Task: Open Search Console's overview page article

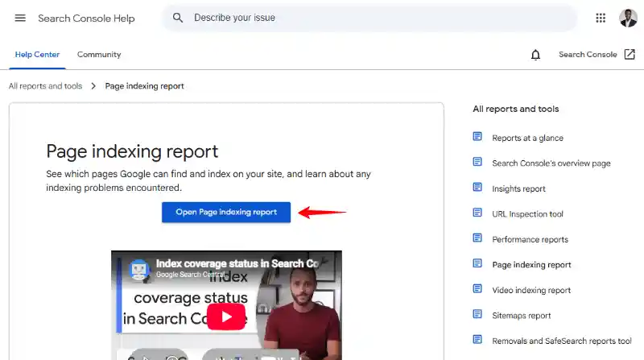Action: [551, 163]
